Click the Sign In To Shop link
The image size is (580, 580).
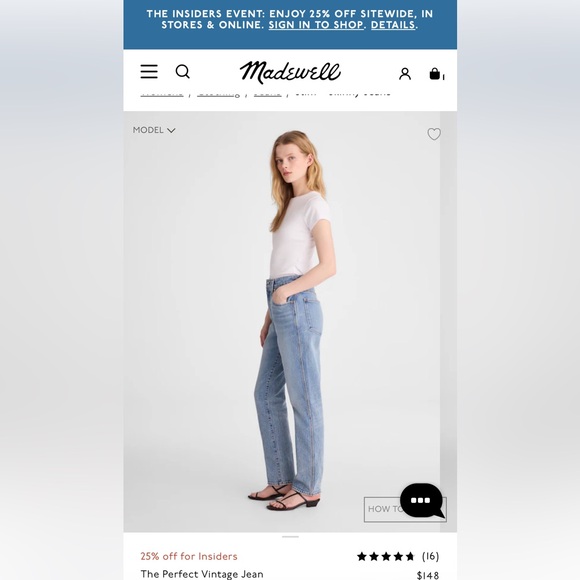point(316,25)
